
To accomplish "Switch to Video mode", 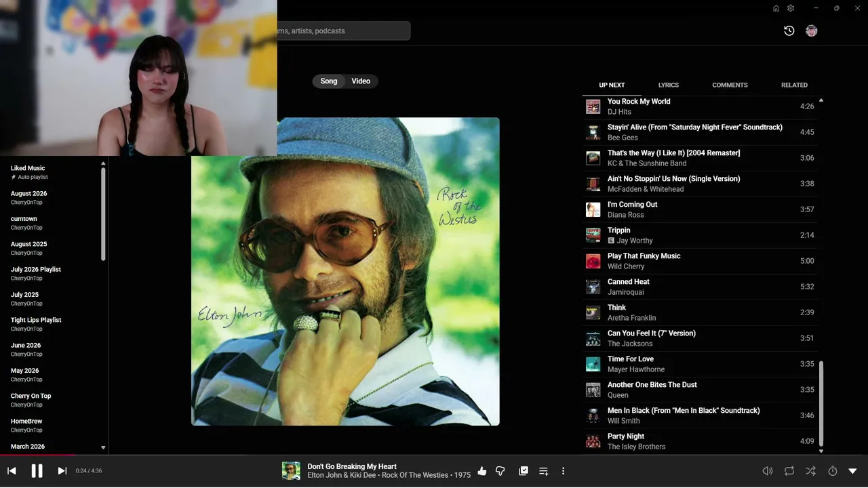I will [361, 81].
